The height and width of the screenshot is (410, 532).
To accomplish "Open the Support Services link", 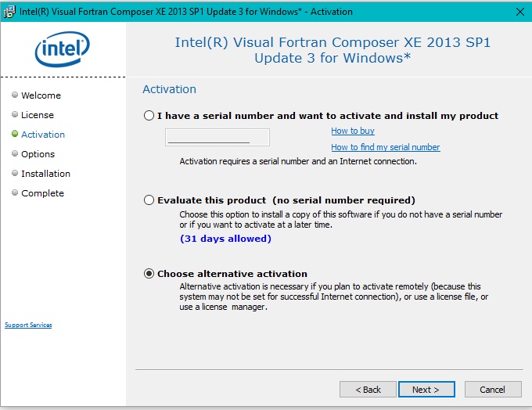I will (28, 325).
